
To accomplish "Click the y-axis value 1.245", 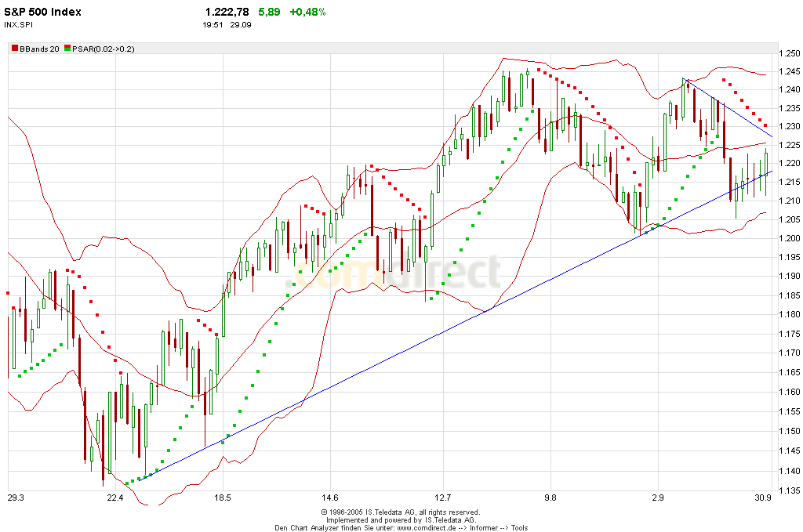I will [x=789, y=71].
